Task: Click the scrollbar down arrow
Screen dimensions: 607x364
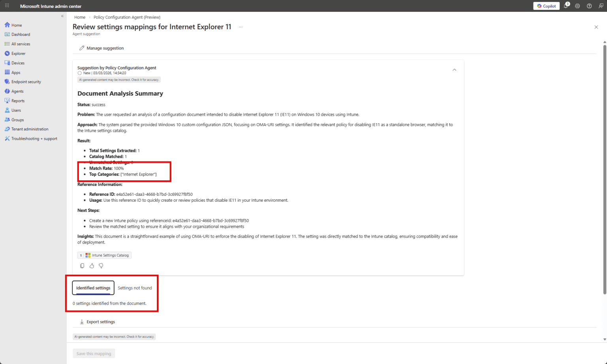Action: pyautogui.click(x=605, y=339)
